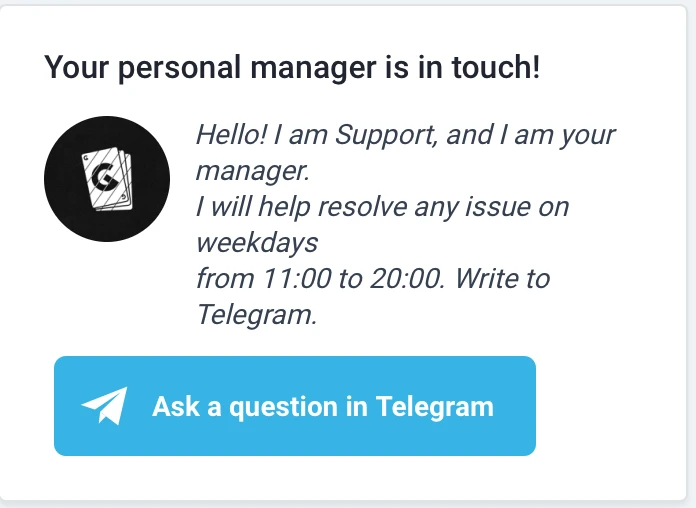696x508 pixels.
Task: Click the word 'question' on the Telegram button
Action: tap(283, 408)
